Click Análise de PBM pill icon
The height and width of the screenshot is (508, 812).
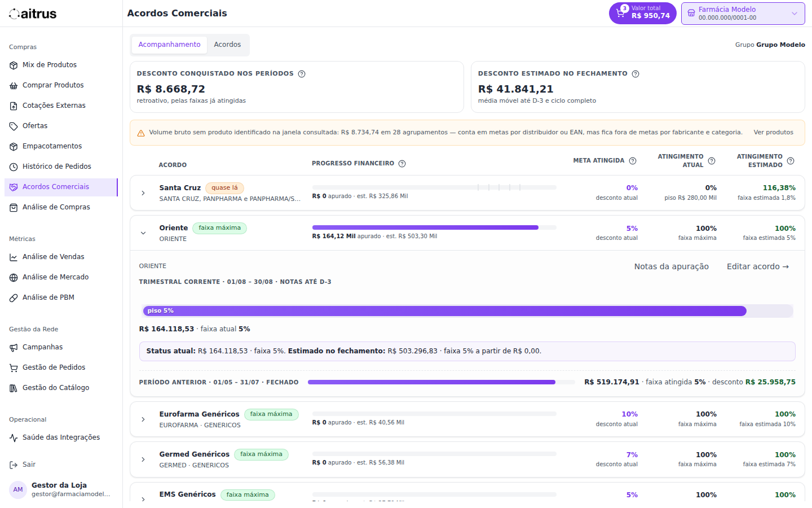tap(14, 298)
